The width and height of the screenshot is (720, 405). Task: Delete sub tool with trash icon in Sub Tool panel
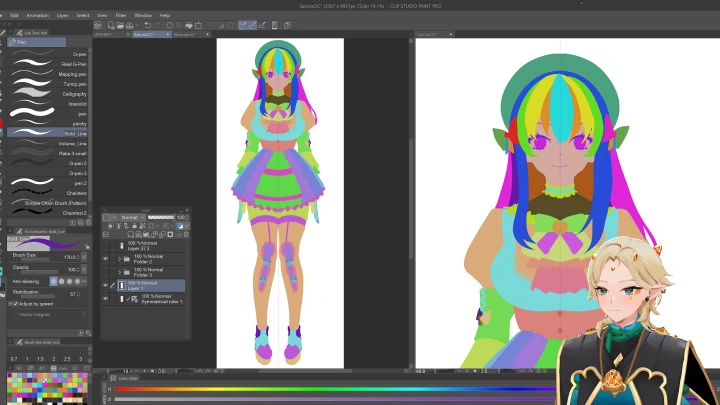point(88,223)
